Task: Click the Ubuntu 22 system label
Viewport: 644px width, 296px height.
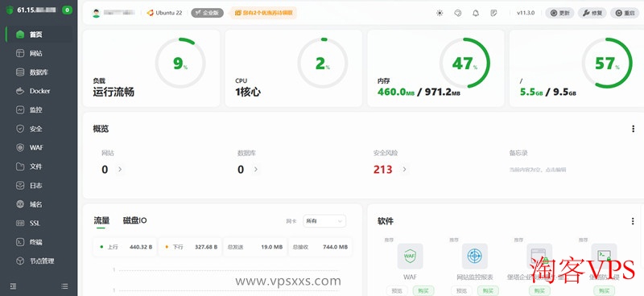Action: pos(165,13)
